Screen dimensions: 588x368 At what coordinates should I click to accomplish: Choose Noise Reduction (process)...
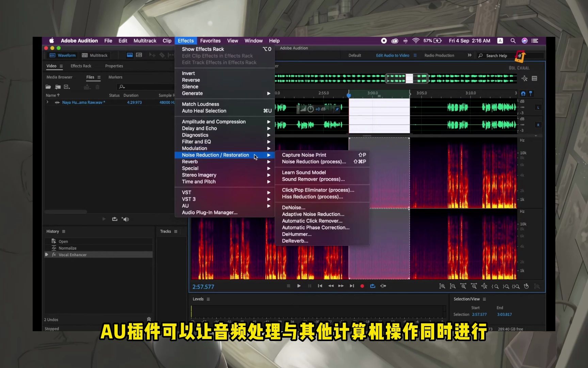pyautogui.click(x=322, y=162)
